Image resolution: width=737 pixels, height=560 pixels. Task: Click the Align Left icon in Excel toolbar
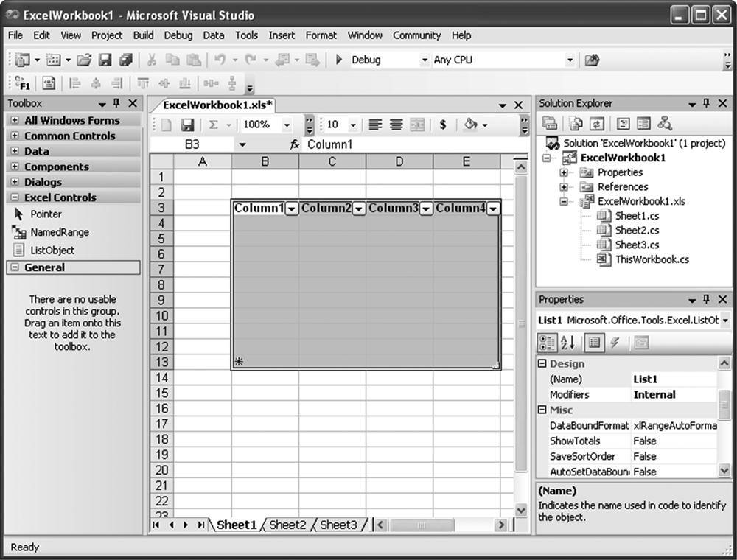coord(375,125)
